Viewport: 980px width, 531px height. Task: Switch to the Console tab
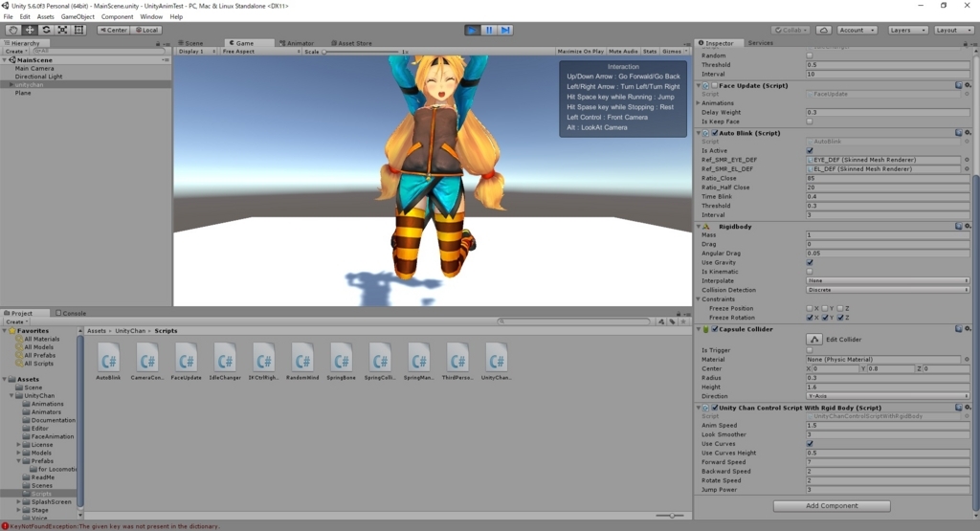71,313
